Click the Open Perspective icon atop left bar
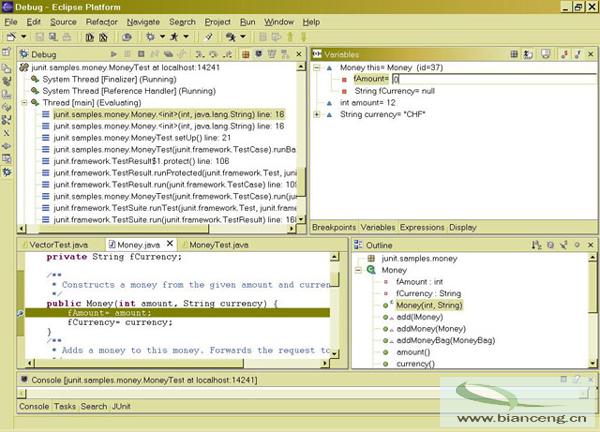 point(7,52)
